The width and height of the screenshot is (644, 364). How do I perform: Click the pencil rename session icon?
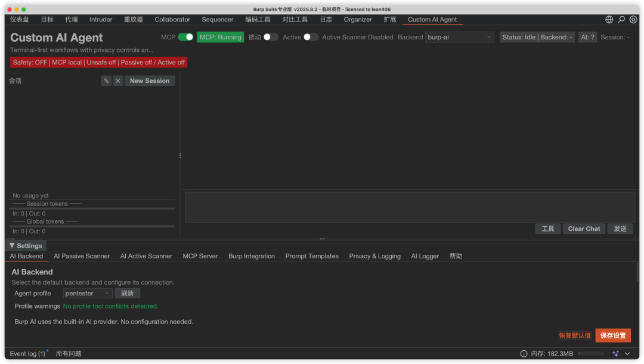106,81
